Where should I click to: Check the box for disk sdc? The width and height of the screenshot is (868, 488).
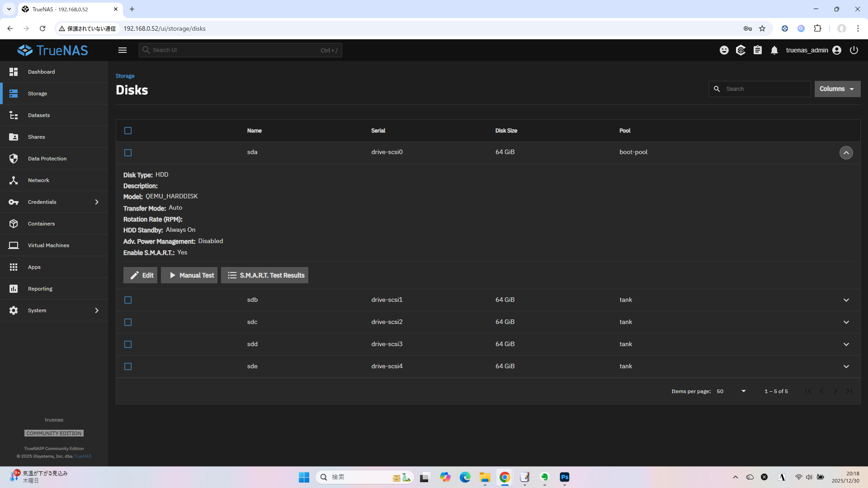point(128,322)
